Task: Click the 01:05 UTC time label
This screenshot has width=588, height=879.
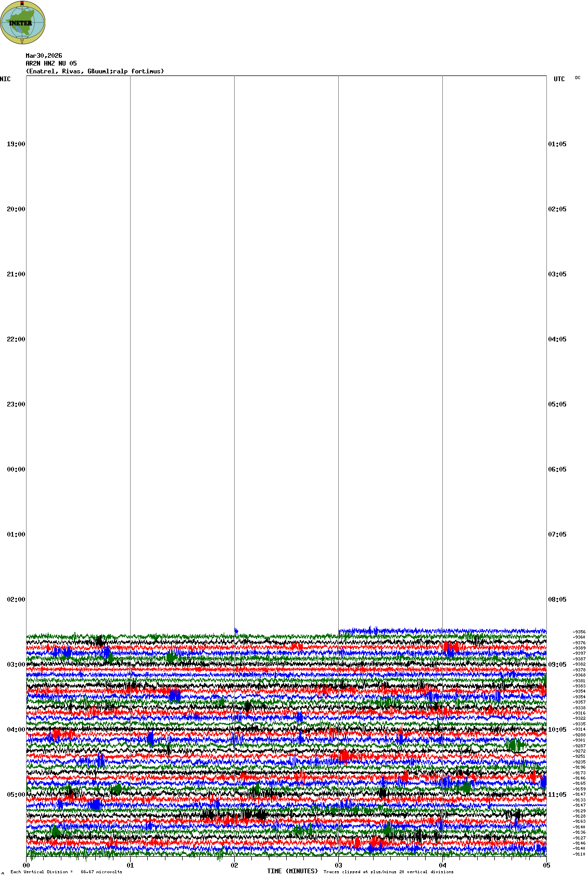Action: (557, 144)
